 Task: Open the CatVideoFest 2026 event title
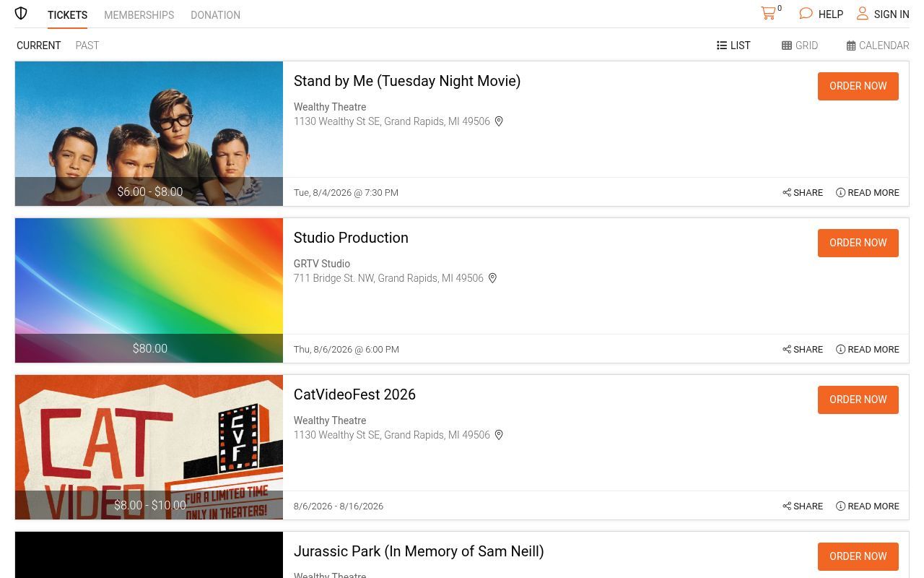click(x=354, y=394)
